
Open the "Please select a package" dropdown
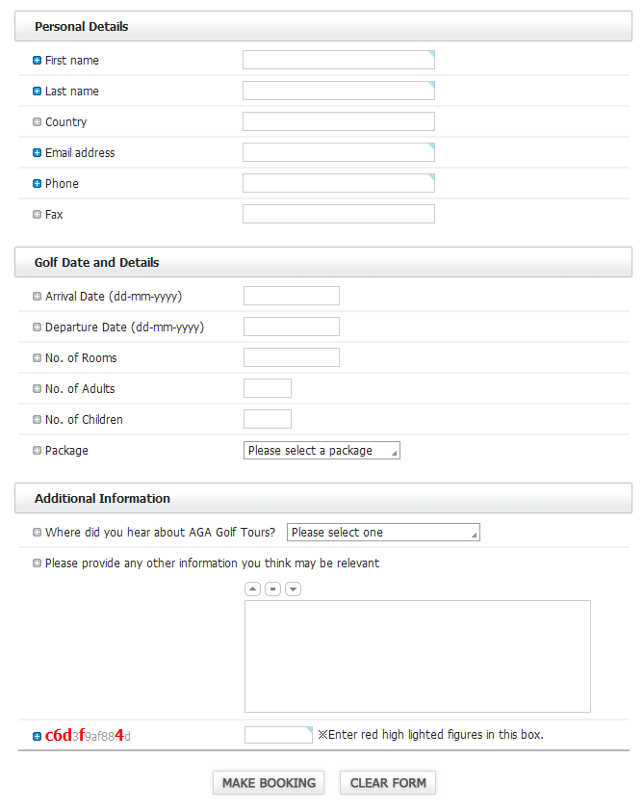point(322,451)
